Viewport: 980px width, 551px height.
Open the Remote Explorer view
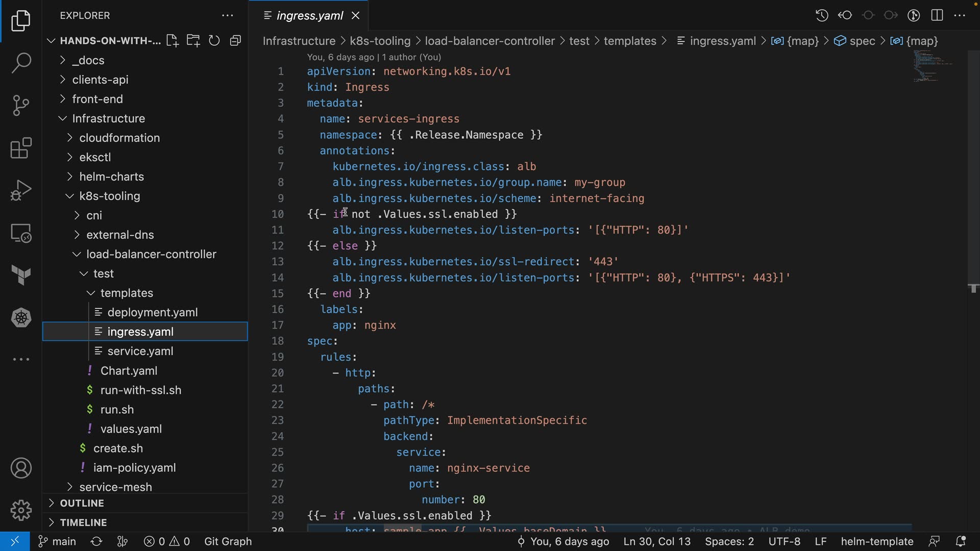tap(21, 233)
